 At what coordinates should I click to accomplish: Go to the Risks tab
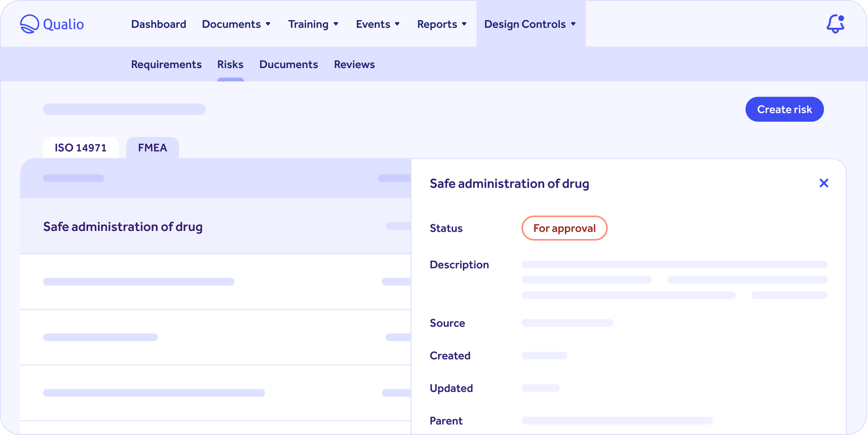tap(230, 65)
